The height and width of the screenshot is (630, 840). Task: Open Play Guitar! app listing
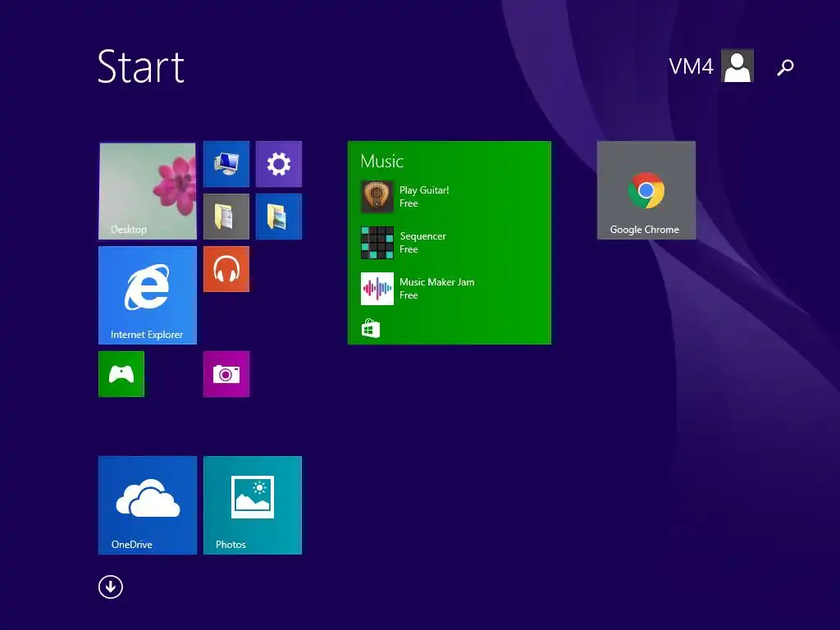click(405, 197)
